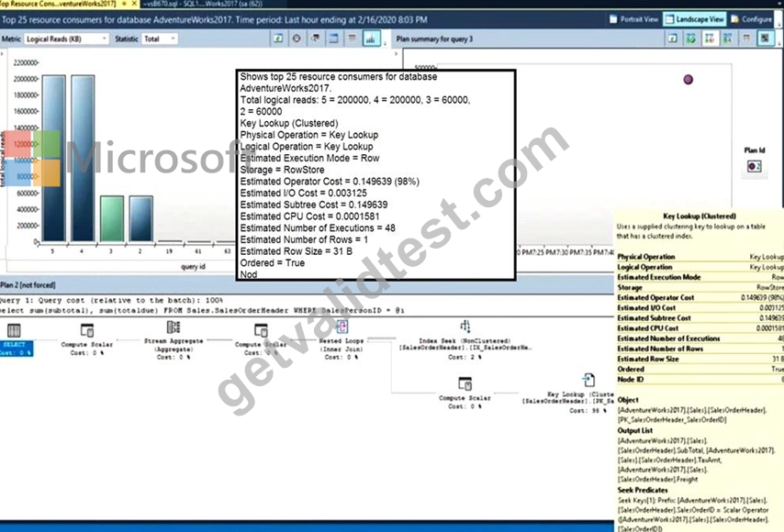
Task: Select the Top Resource Consumers tab
Action: point(58,4)
